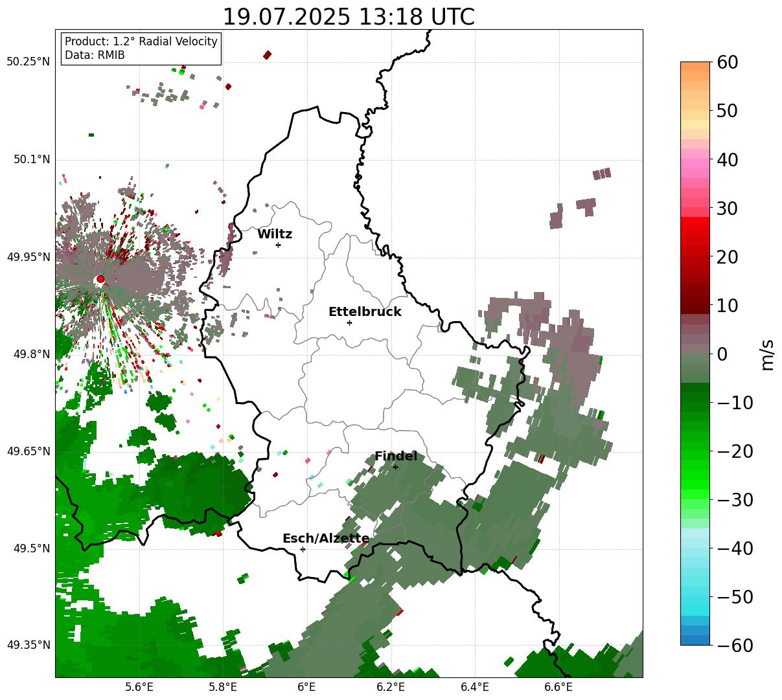Click the colorbar 60 tick label

tap(728, 62)
